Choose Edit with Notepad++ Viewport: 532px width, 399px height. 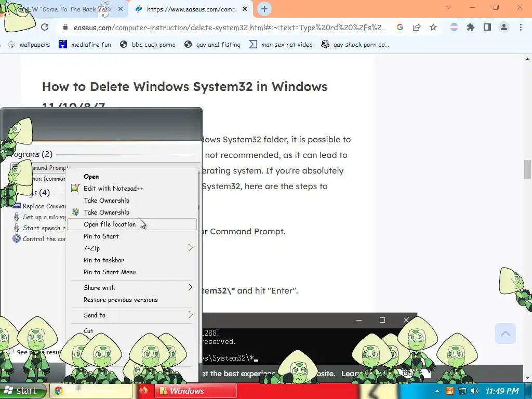click(x=132, y=188)
